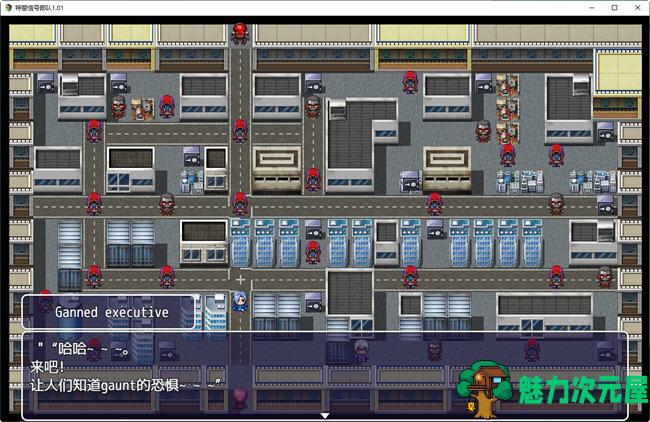Viewport: 650px width, 422px height.
Task: Click the pink-haired character behind the dialogue box
Action: (240, 398)
